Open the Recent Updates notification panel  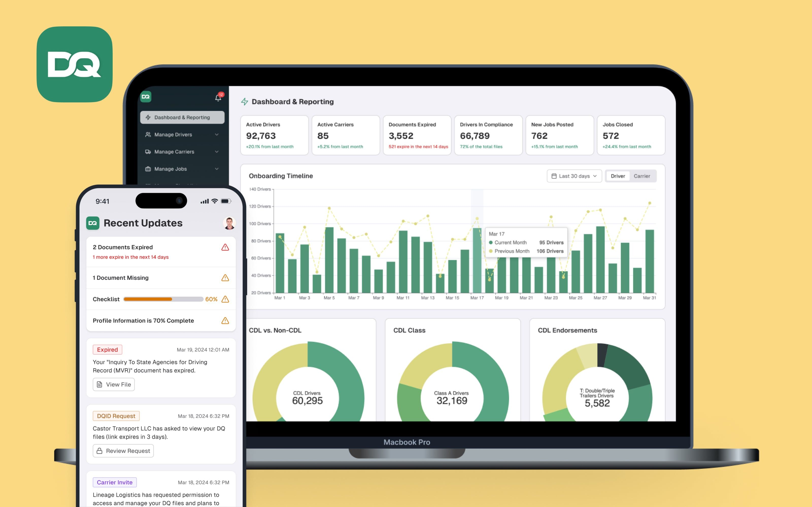coord(219,97)
